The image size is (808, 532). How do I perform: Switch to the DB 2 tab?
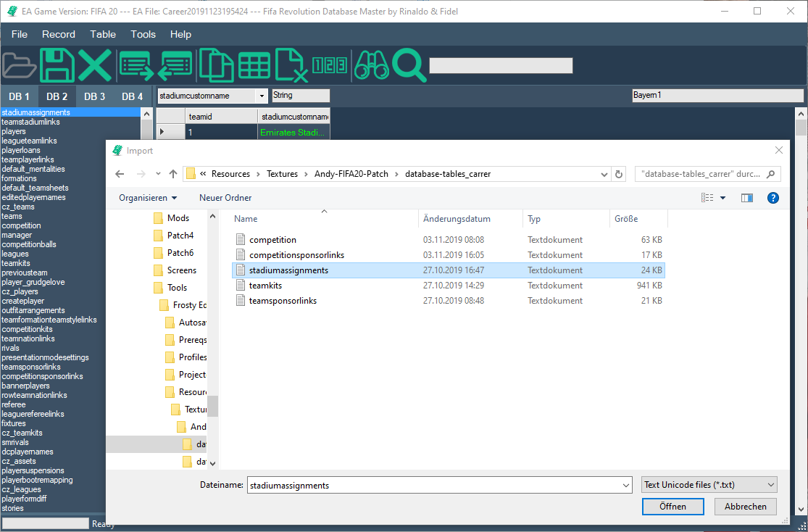point(57,96)
